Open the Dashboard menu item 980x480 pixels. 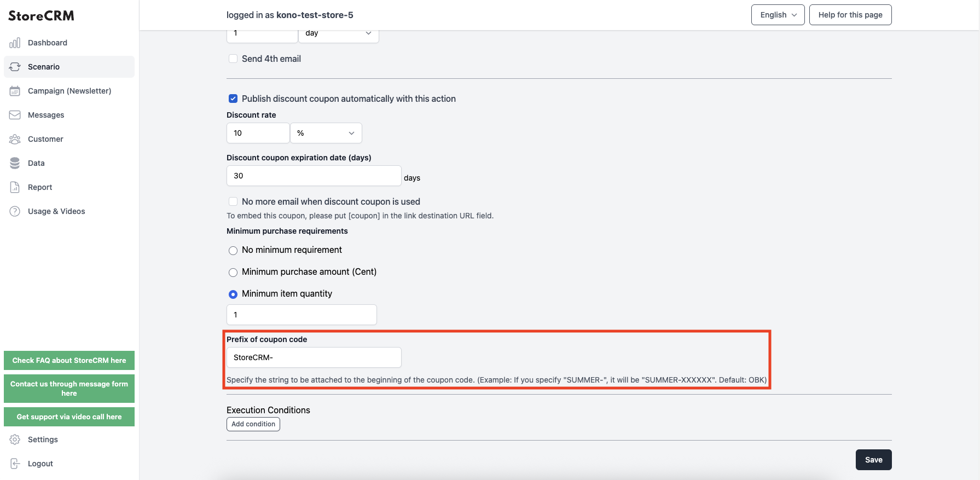click(69, 43)
